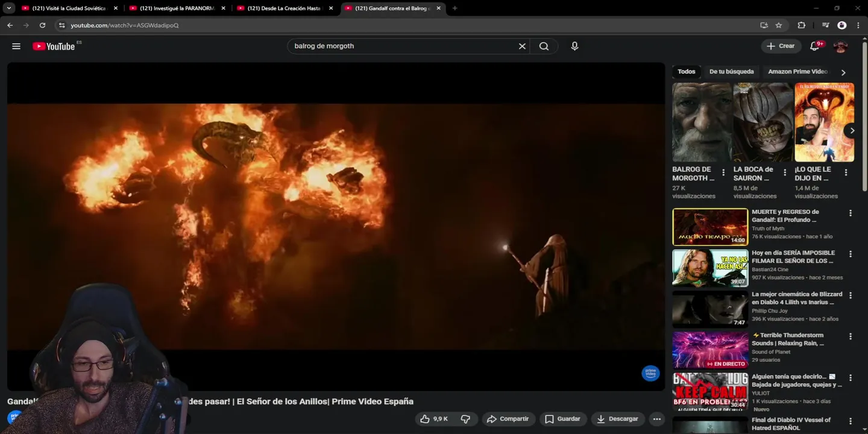Open the YouTube guide hamburger menu
Image resolution: width=868 pixels, height=434 pixels.
pyautogui.click(x=16, y=46)
